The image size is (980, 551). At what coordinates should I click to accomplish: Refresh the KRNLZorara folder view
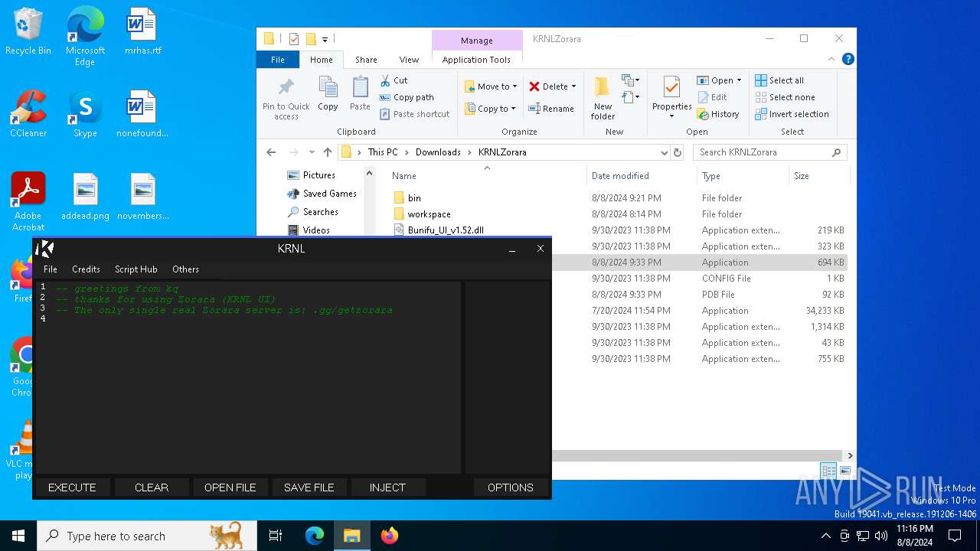(678, 152)
